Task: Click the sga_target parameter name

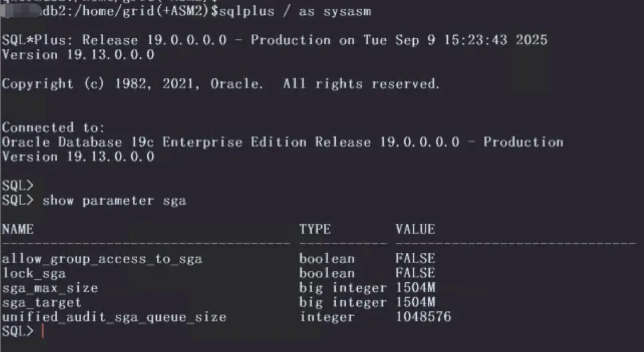Action: pos(41,302)
